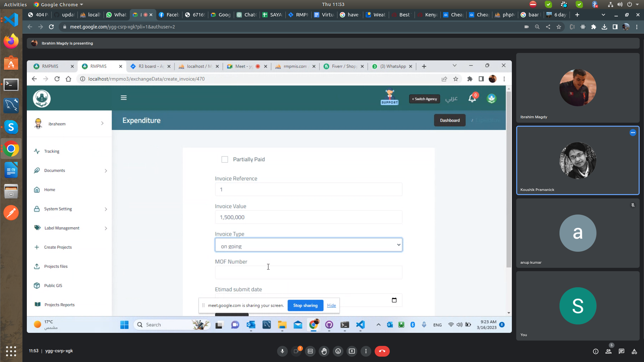
Task: Bookmark this page star icon
Action: point(559,27)
